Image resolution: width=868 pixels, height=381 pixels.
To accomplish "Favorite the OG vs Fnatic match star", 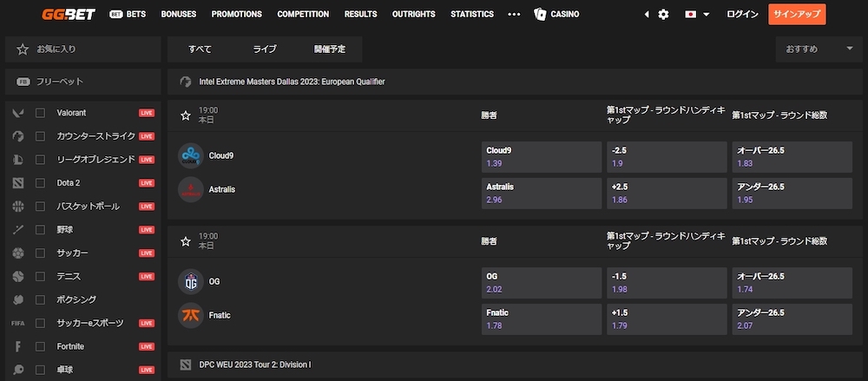I will [x=186, y=241].
